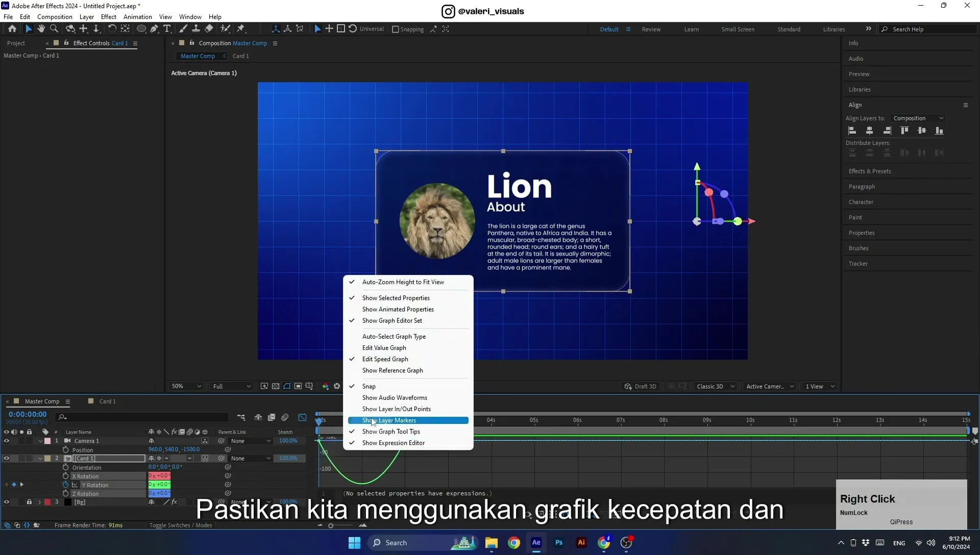Open After Effects from the taskbar
Screen dimensions: 980x555
(536, 543)
